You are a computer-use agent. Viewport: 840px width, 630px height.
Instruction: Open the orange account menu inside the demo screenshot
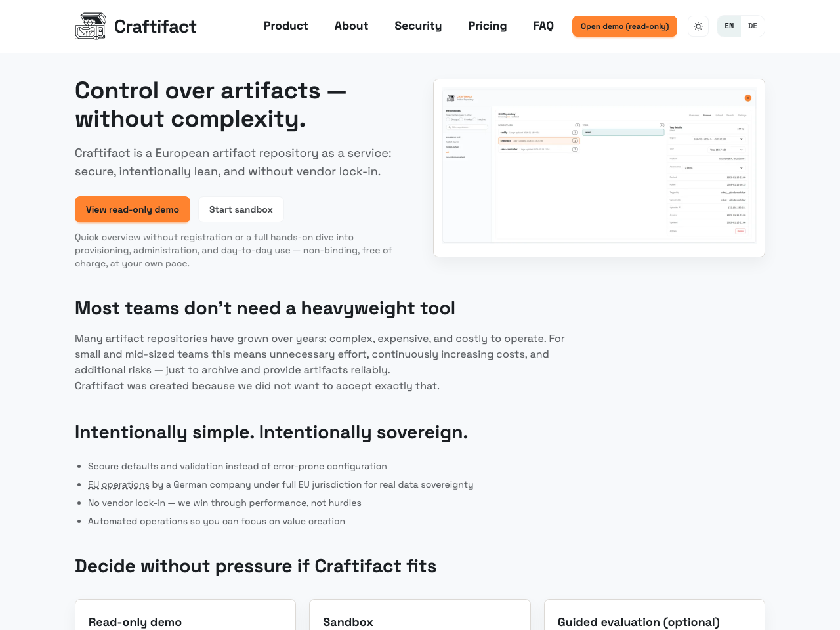tap(748, 98)
